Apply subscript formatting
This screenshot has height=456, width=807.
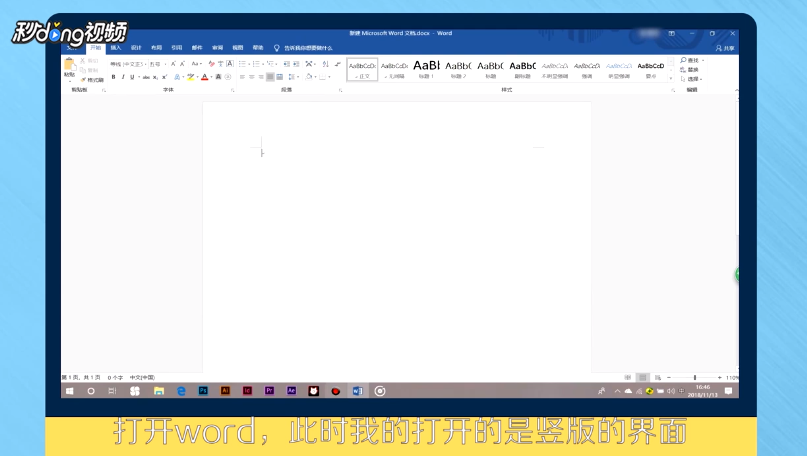[x=155, y=77]
